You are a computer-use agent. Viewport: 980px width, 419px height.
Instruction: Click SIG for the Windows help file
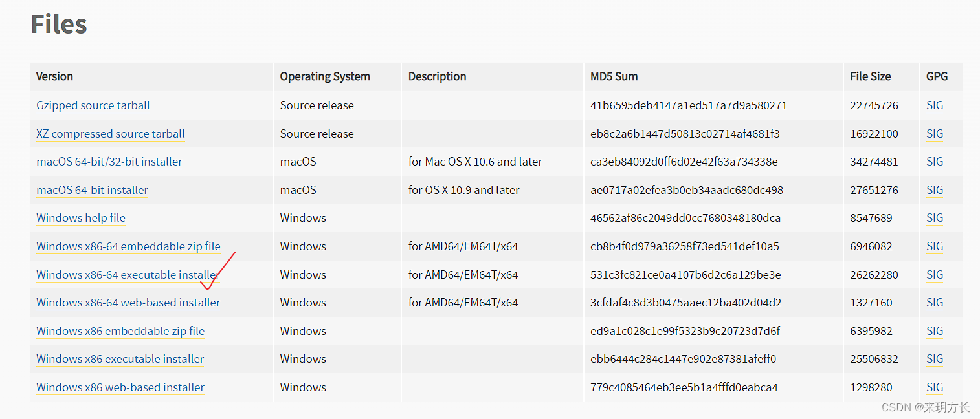point(935,218)
